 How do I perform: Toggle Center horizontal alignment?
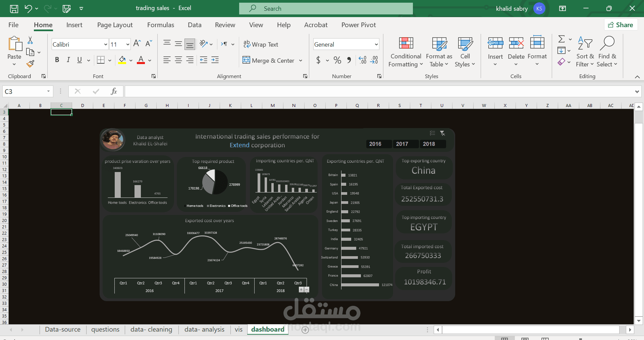point(178,60)
